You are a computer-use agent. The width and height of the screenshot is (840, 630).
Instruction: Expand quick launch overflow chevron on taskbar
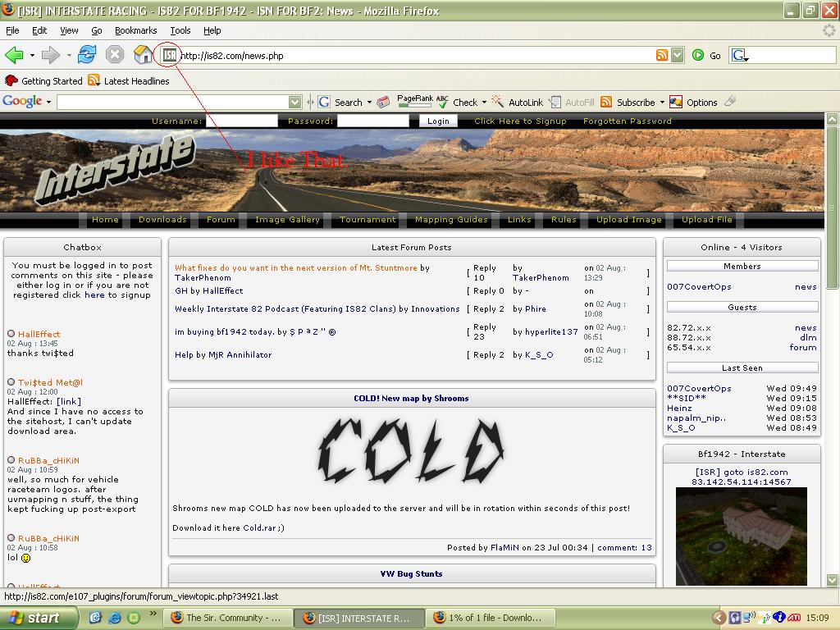point(153,614)
